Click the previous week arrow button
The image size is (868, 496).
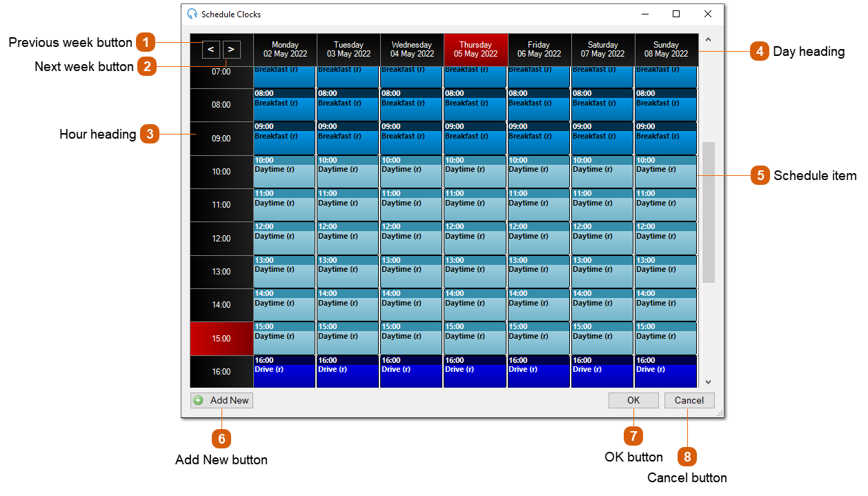[211, 49]
